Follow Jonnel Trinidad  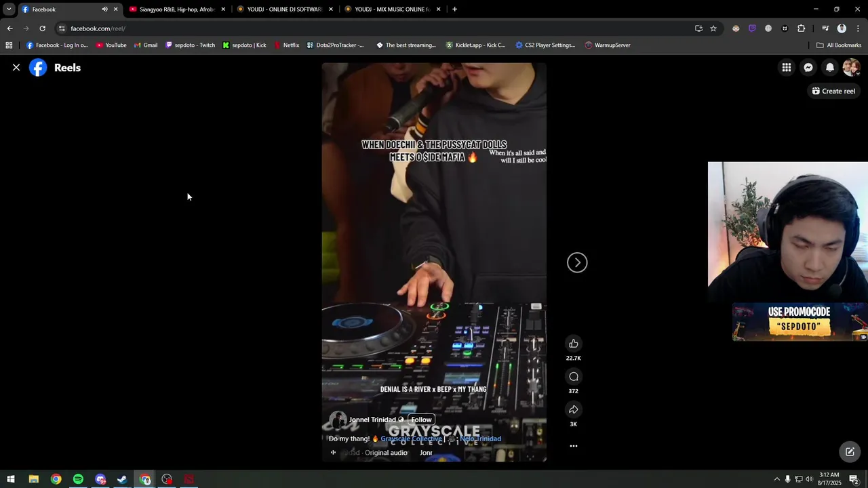click(x=421, y=420)
